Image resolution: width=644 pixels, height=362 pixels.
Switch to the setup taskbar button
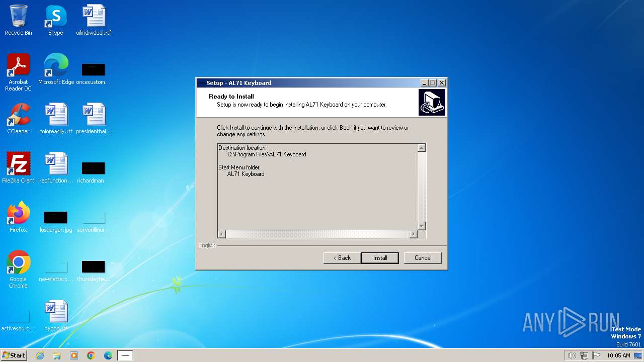125,355
